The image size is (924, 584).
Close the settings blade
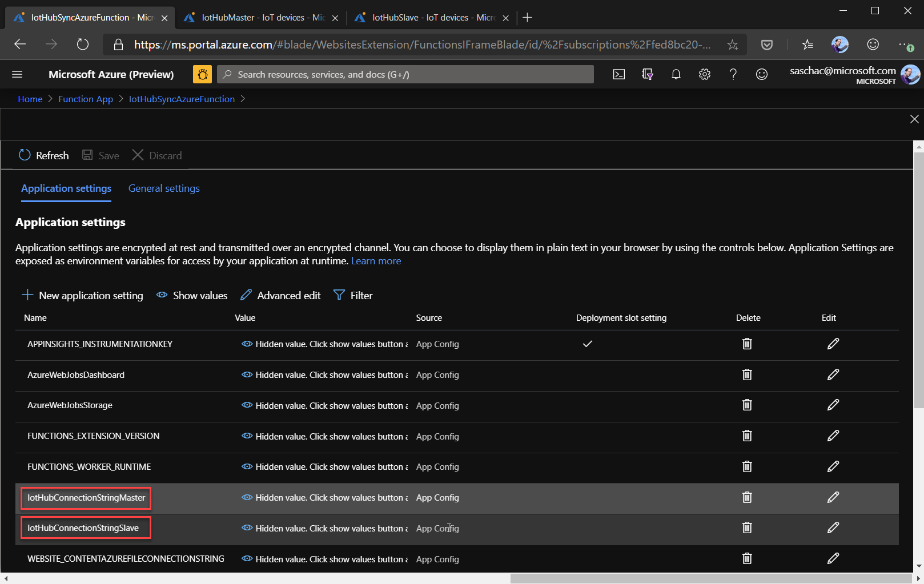[x=914, y=119]
